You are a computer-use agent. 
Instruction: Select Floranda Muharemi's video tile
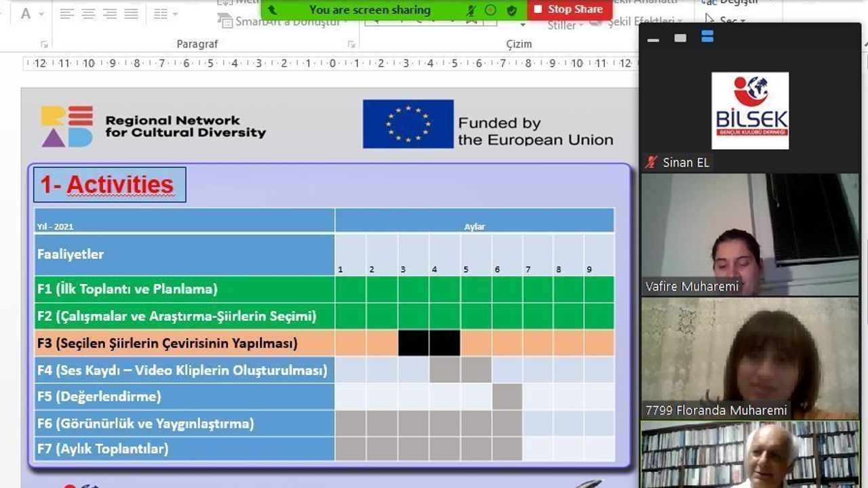pos(750,359)
